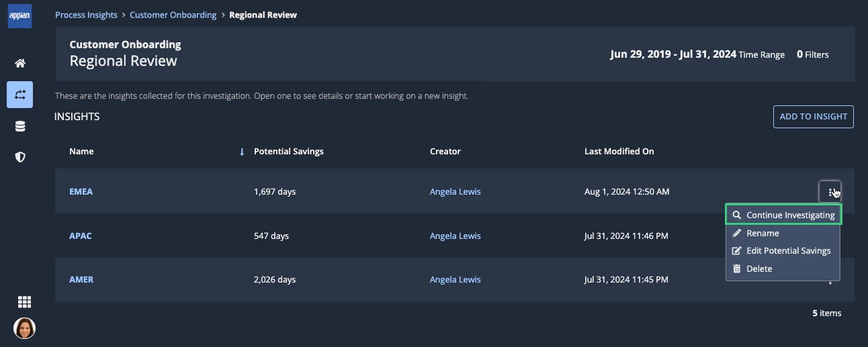Open the database icon in sidebar
Image resolution: width=868 pixels, height=347 pixels.
[x=20, y=126]
